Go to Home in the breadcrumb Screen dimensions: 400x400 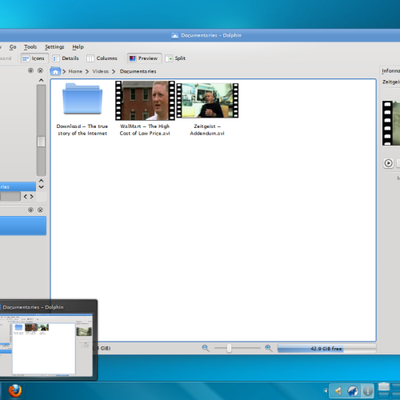75,71
